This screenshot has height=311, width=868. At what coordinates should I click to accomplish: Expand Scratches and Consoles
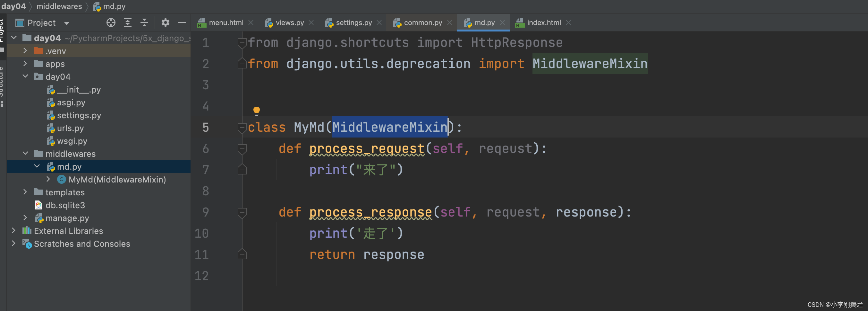(14, 243)
